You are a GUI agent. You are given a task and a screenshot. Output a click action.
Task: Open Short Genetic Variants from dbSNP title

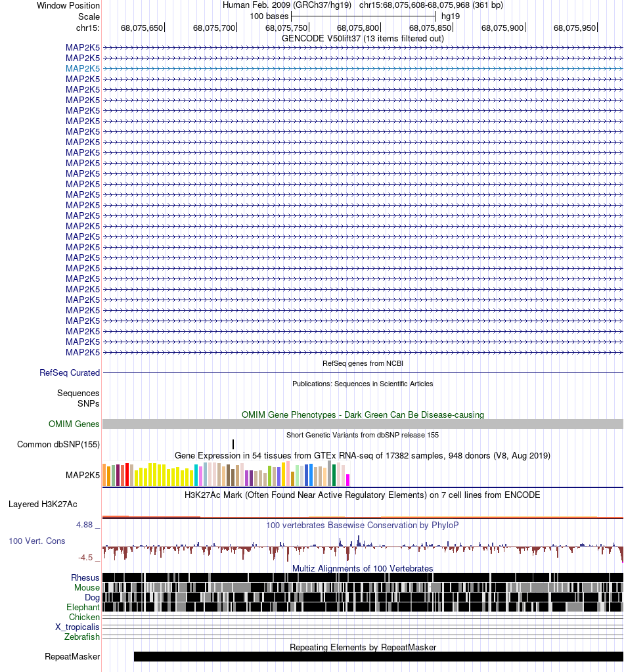[363, 435]
